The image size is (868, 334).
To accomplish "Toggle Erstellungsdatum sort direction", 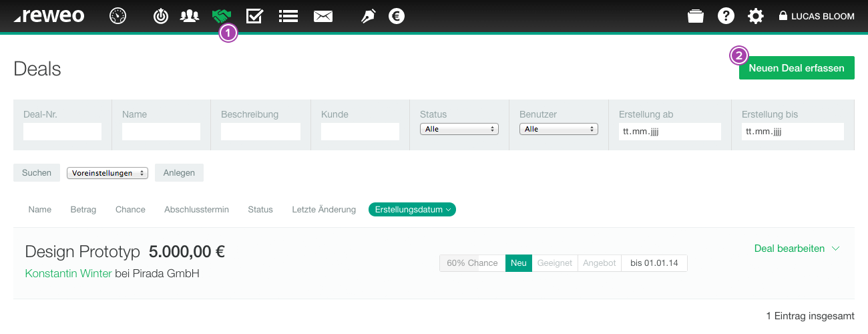I will pyautogui.click(x=412, y=209).
